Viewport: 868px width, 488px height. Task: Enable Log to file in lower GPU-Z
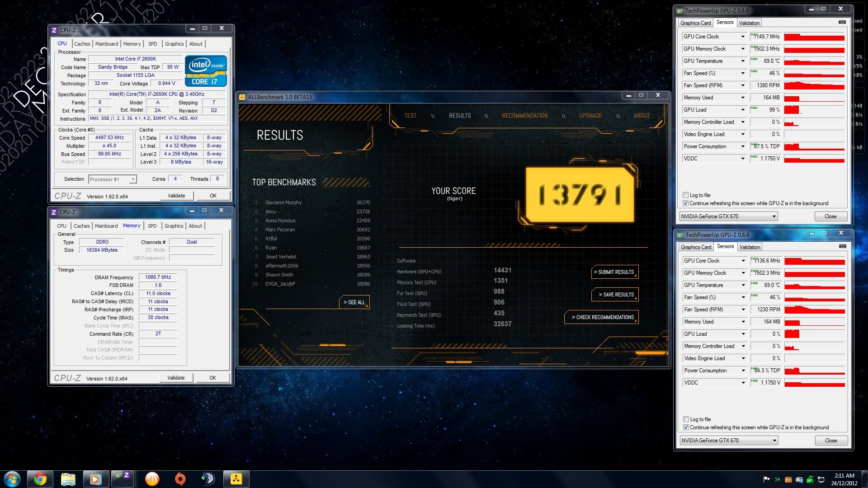click(686, 419)
